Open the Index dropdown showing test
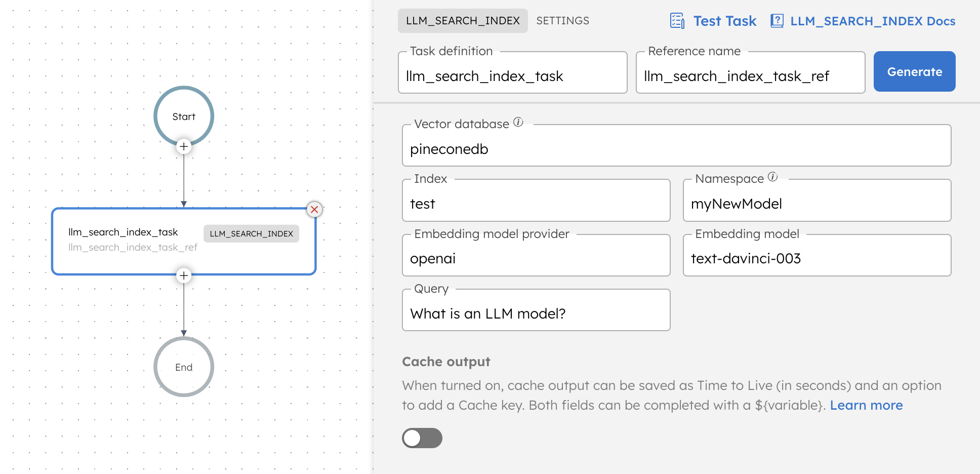Image resolution: width=980 pixels, height=474 pixels. 536,200
